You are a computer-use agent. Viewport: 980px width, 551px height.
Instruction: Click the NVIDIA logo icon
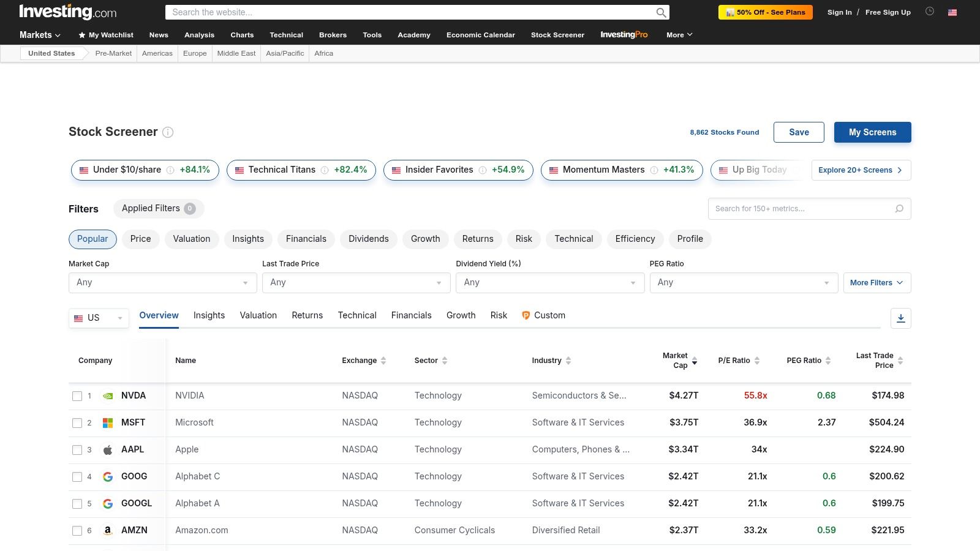[108, 396]
